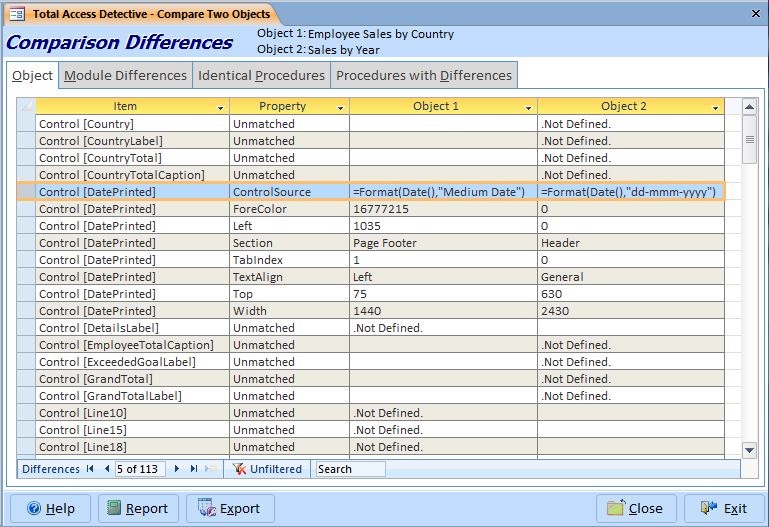Select the cell 'Control [ExceededGoalLabel]'
This screenshot has height=527, width=769.
(132, 362)
